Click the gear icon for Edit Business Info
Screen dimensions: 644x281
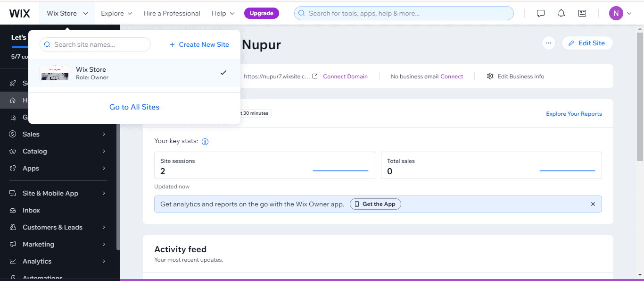pyautogui.click(x=490, y=76)
